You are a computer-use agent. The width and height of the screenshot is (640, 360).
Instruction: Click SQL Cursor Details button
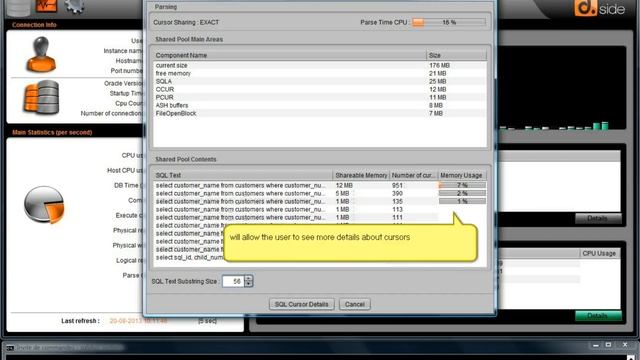[302, 304]
